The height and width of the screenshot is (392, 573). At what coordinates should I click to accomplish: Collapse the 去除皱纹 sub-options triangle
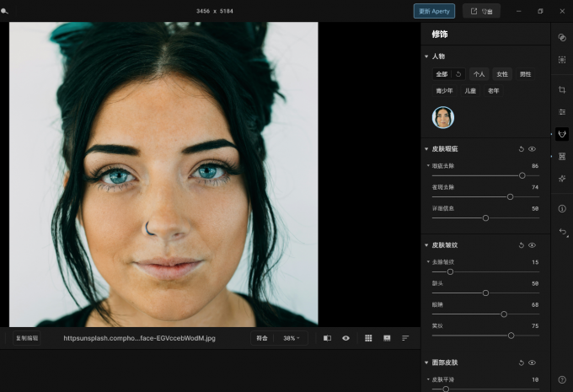click(428, 262)
